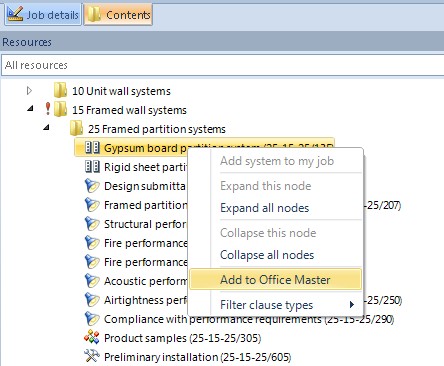Image resolution: width=444 pixels, height=366 pixels.
Task: Select the Rigid sheet partition row
Action: [145, 167]
